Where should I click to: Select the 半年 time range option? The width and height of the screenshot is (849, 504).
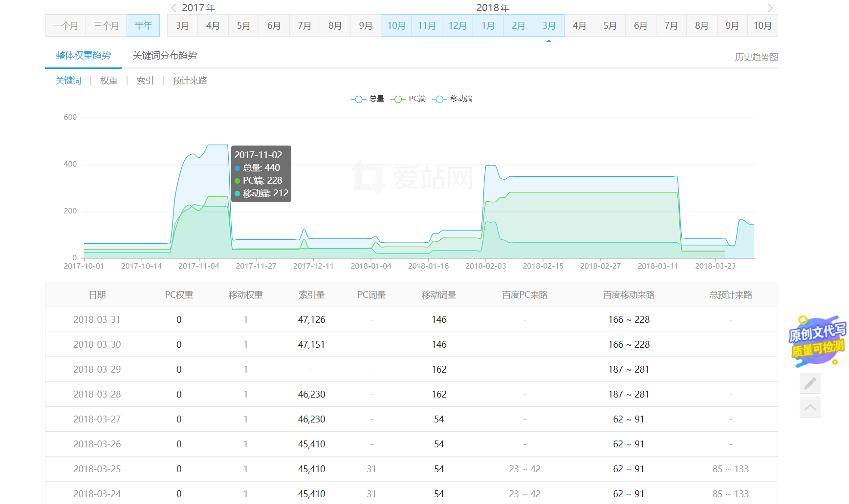coord(143,25)
